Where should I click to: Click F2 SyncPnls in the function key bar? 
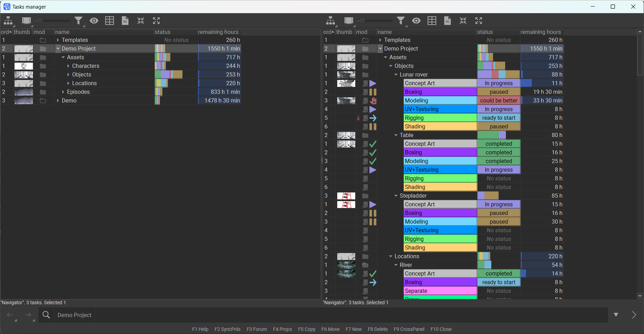(227, 329)
